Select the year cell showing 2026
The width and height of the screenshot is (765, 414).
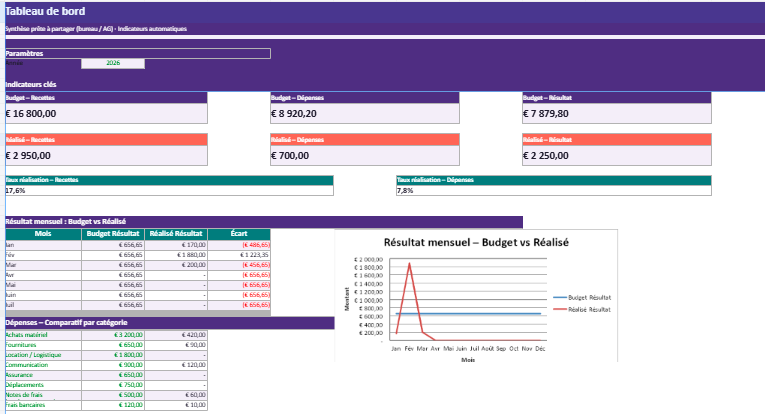point(112,63)
